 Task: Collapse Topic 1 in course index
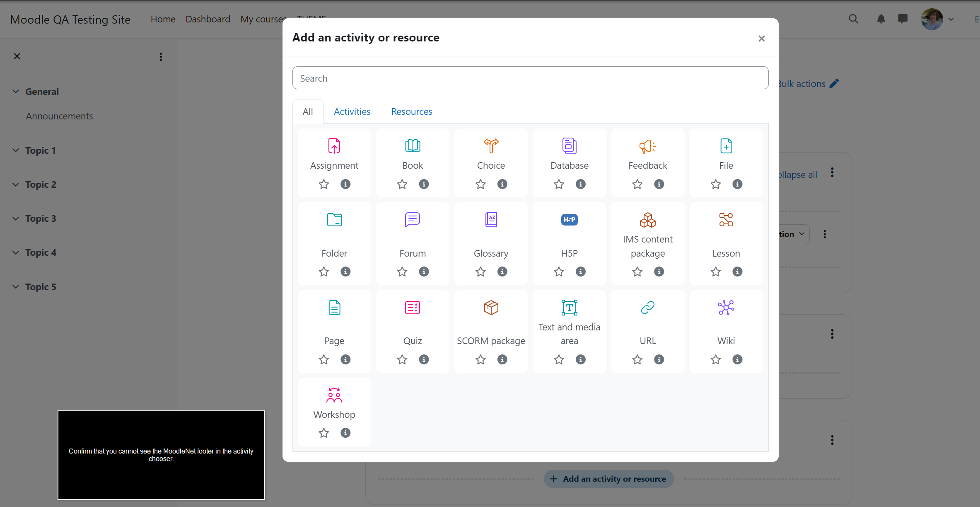click(x=16, y=150)
